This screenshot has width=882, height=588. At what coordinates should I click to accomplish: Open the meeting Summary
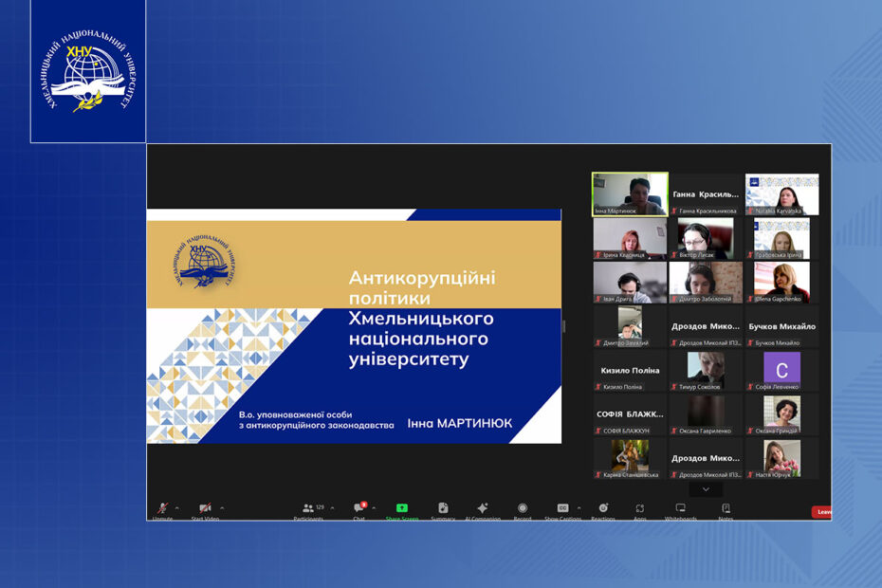click(x=443, y=509)
